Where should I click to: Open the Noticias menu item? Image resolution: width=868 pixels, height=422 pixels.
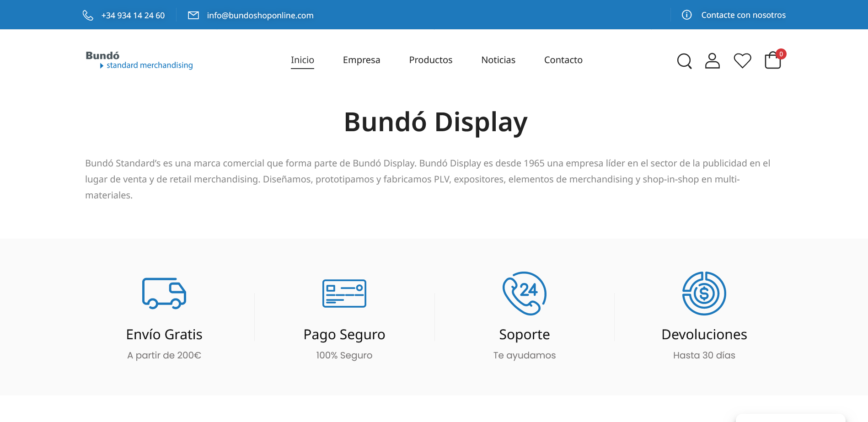[498, 60]
